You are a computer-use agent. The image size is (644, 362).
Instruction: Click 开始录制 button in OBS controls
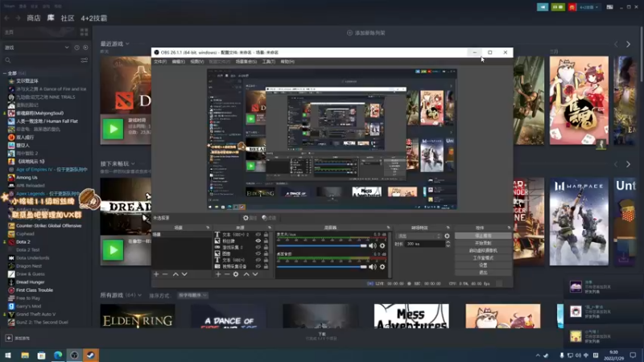click(x=483, y=243)
